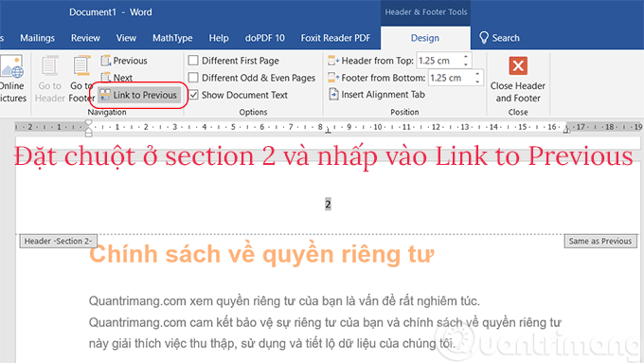Decrease Header from Top value
644x363 pixels.
(466, 64)
